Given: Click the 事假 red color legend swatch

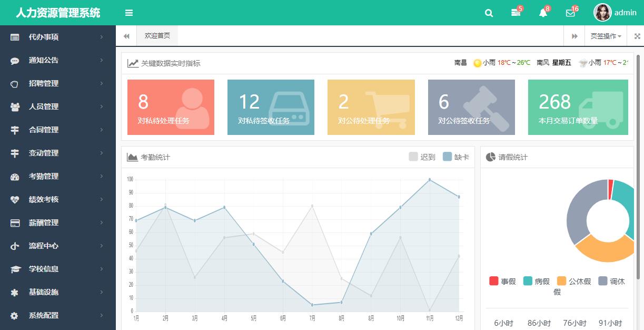Looking at the screenshot, I should (x=494, y=281).
